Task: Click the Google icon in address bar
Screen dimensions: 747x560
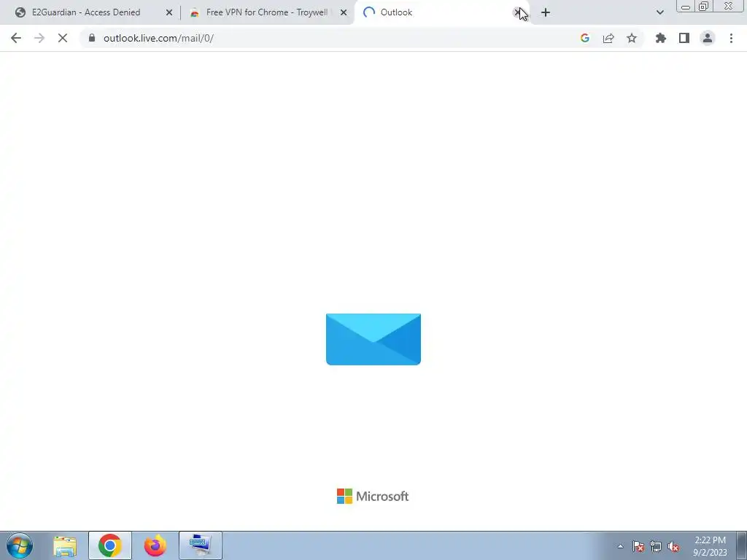Action: (585, 38)
